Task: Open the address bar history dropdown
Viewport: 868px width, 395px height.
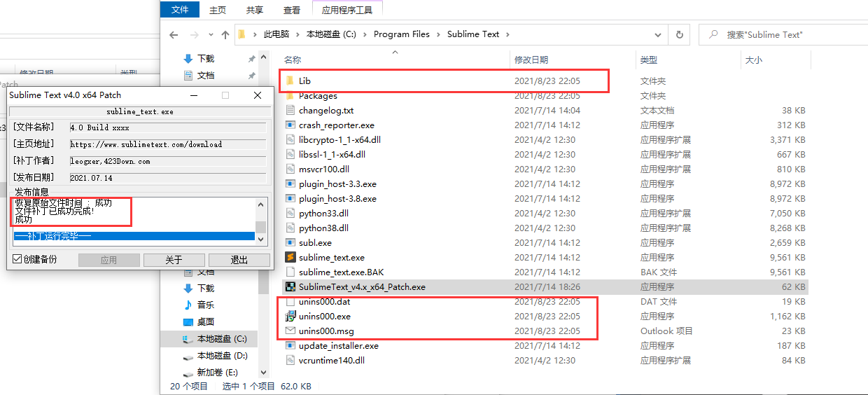Action: (x=658, y=34)
